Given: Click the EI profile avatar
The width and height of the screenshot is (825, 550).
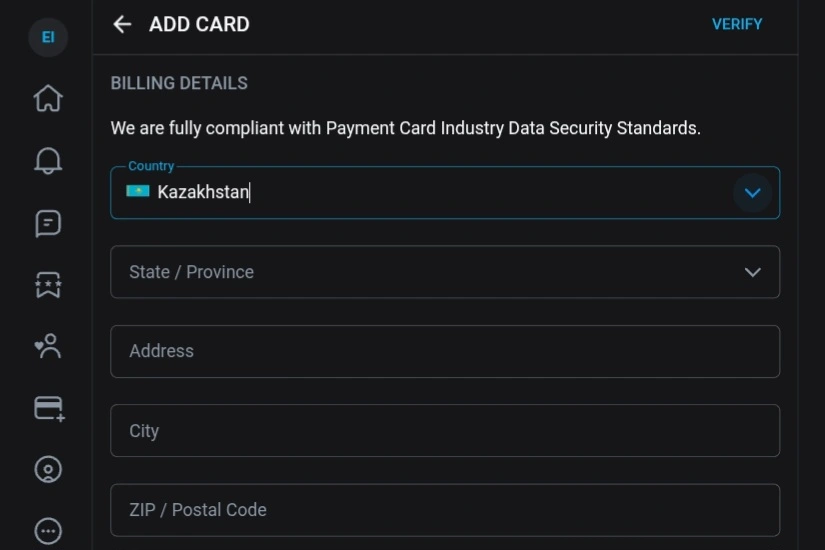Looking at the screenshot, I should 47,38.
